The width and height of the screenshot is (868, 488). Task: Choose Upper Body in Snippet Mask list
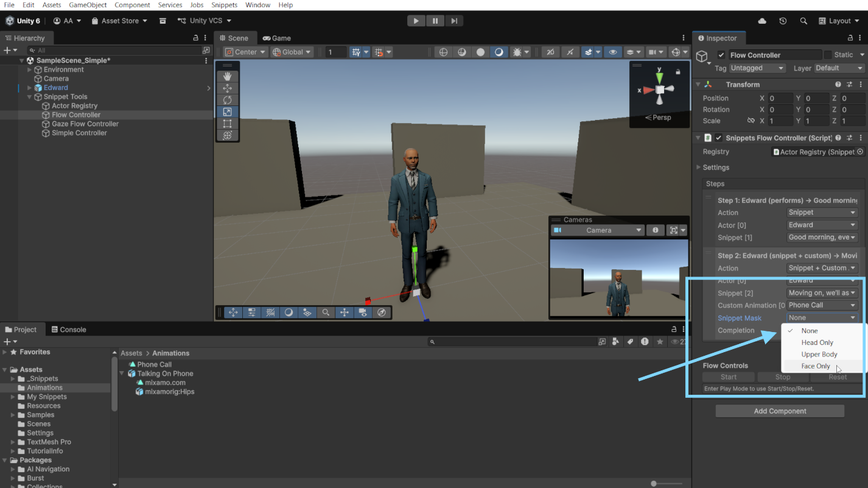pos(819,355)
